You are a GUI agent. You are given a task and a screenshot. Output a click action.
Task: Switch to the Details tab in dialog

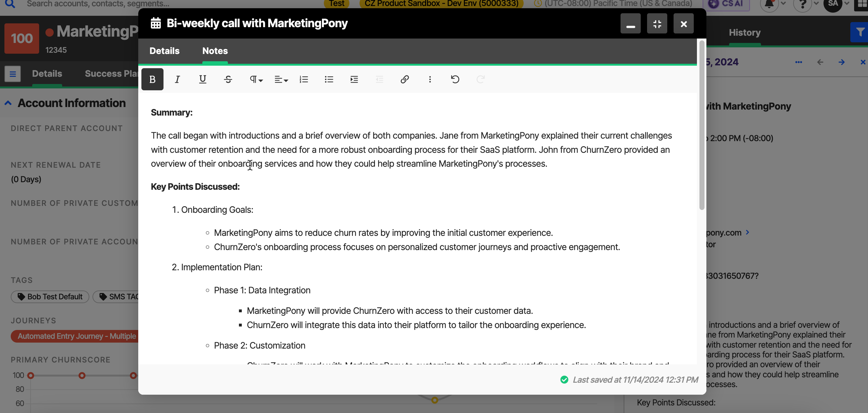click(x=164, y=51)
